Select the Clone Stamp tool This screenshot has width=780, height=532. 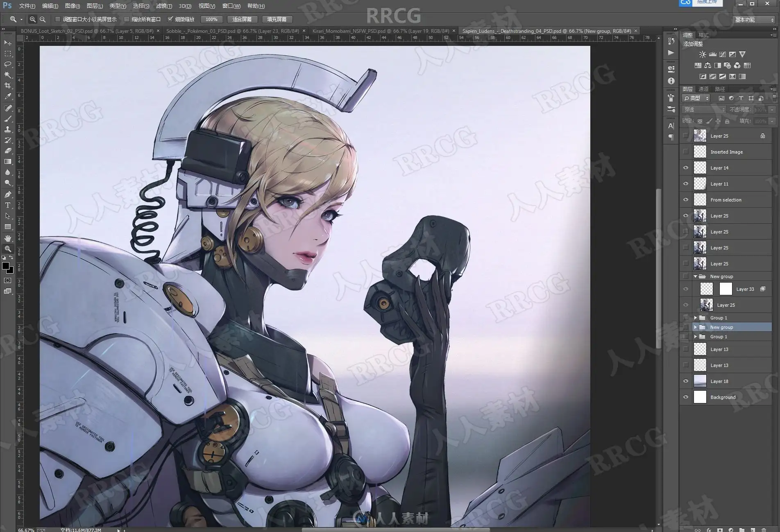[8, 129]
